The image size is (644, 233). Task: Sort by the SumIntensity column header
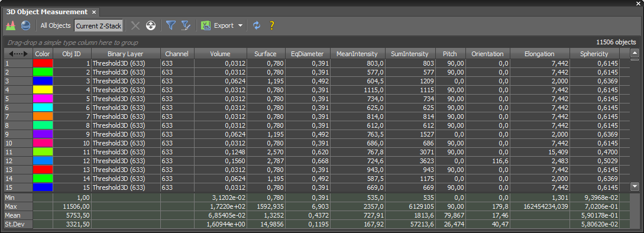click(410, 54)
